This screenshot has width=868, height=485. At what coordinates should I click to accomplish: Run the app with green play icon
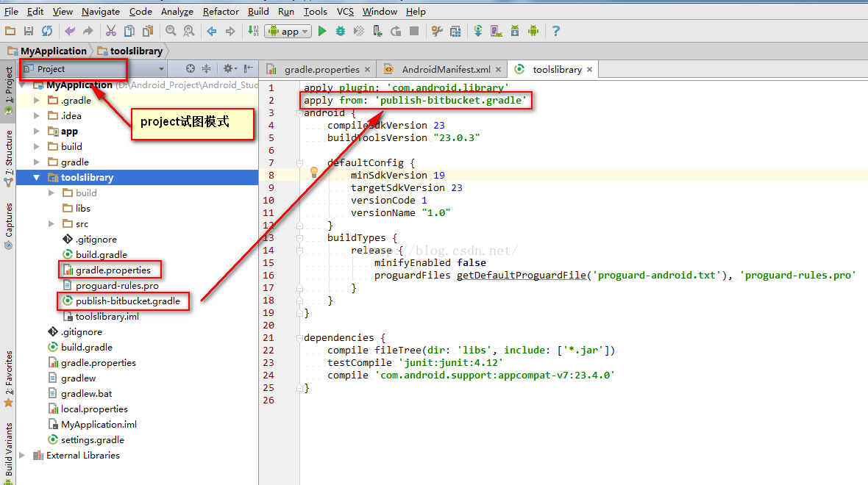click(322, 32)
